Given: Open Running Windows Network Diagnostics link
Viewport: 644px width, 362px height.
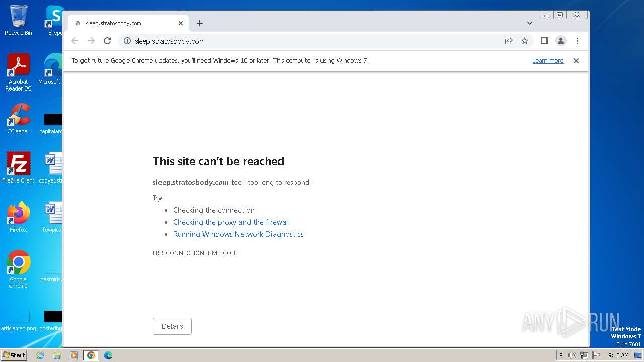Looking at the screenshot, I should 238,234.
